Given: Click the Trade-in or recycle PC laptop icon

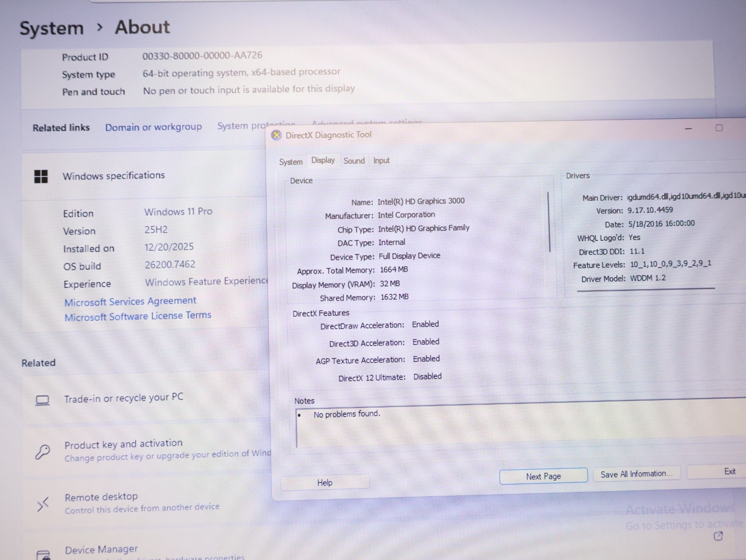Looking at the screenshot, I should coord(42,400).
